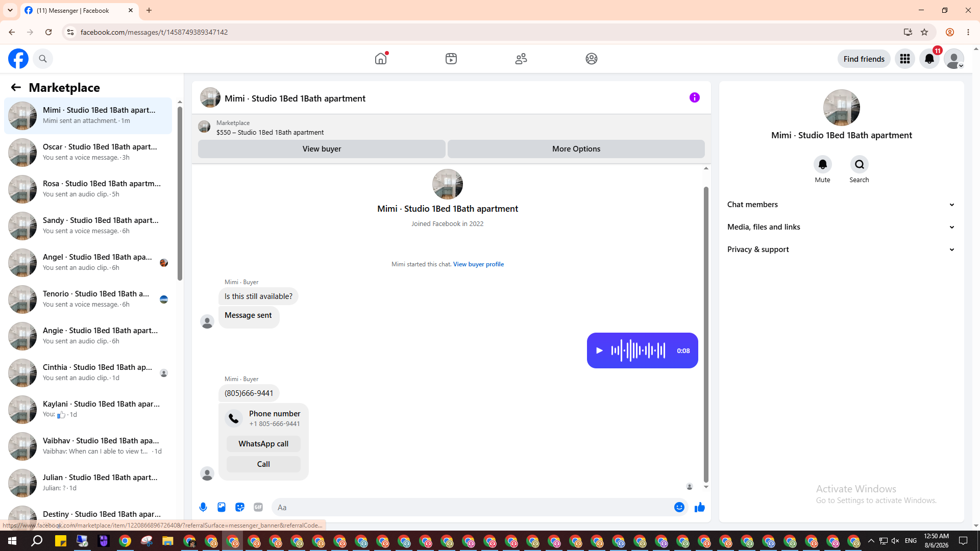Viewport: 980px width, 551px height.
Task: Open Notifications bell with 11 badge
Action: (929, 59)
